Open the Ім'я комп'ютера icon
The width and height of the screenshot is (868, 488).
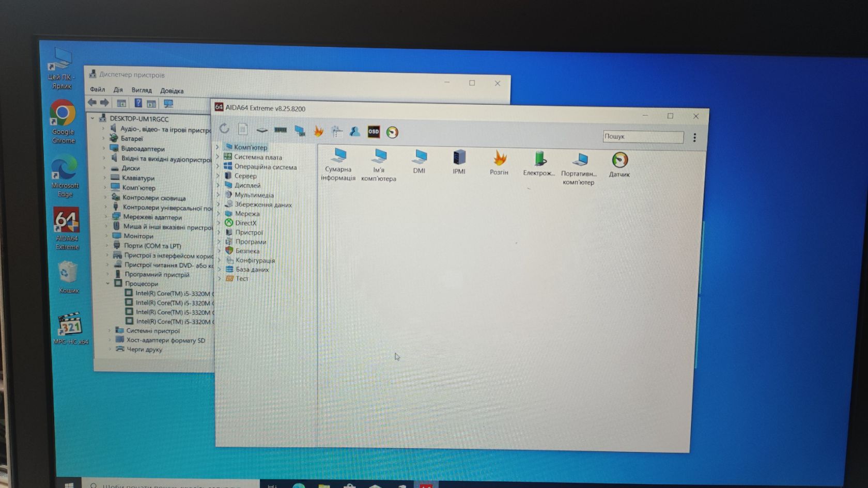(x=379, y=165)
